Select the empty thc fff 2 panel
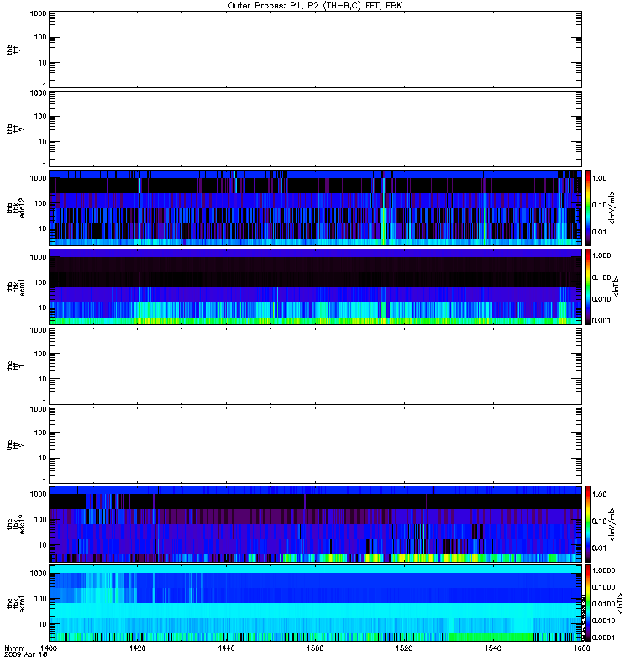The image size is (630, 672). [x=315, y=445]
